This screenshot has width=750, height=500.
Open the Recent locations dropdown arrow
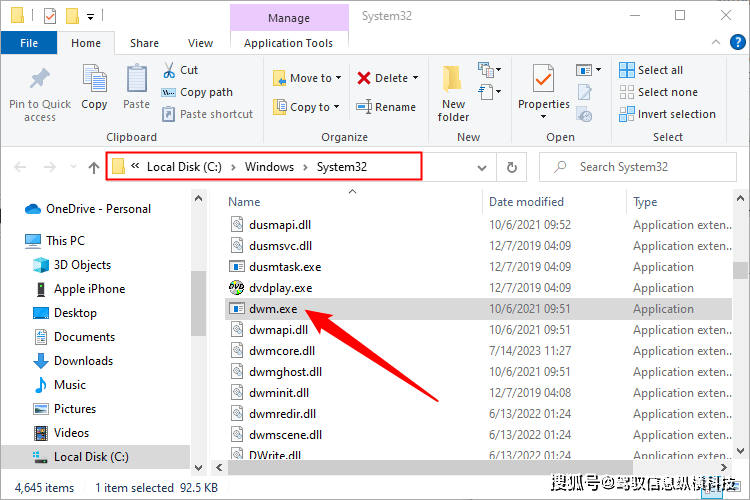(73, 167)
